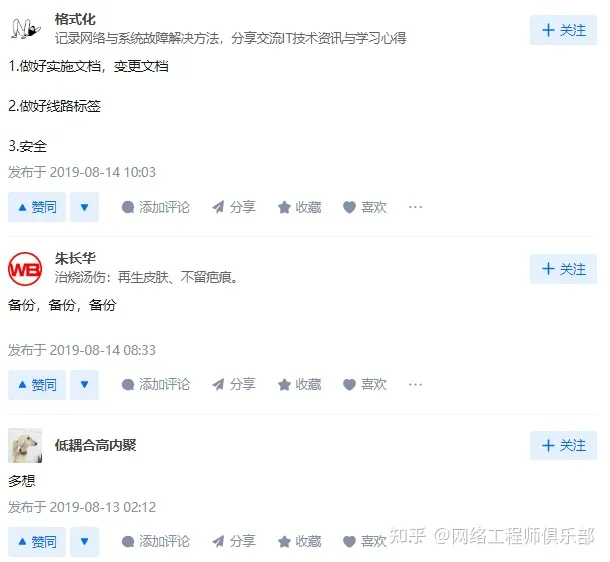Add comment to 朱长华's answer

point(156,385)
